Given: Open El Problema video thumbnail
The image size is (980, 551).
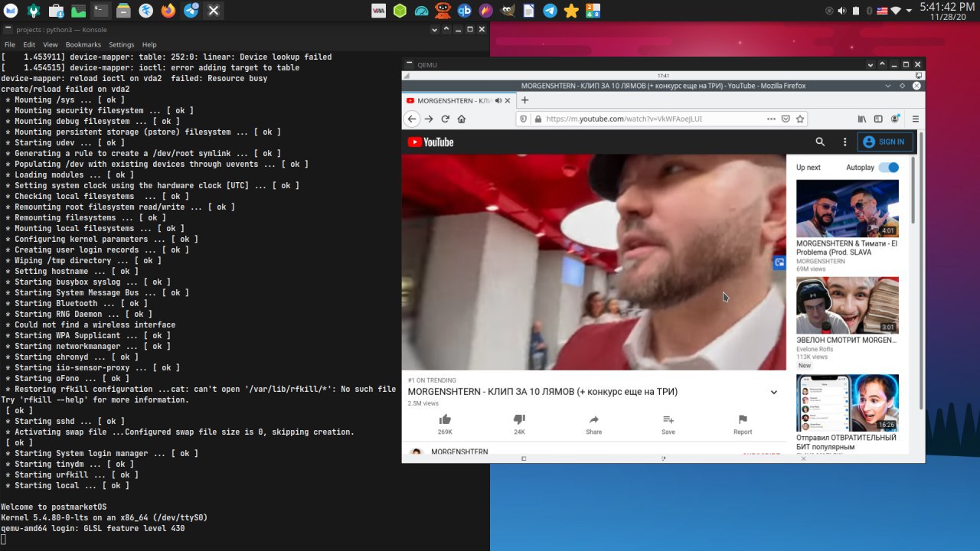Looking at the screenshot, I should point(848,208).
